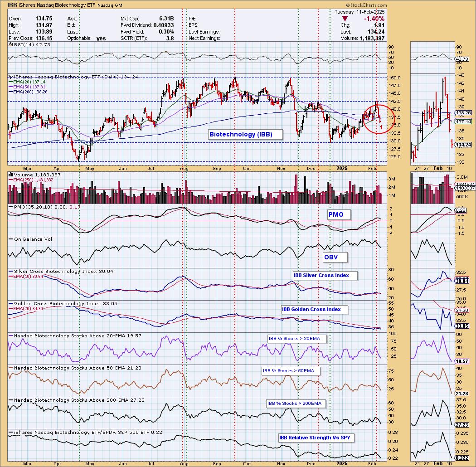Click the EMA(50) 137.31 legend entry
Image resolution: width=476 pixels, height=467 pixels.
(27, 87)
